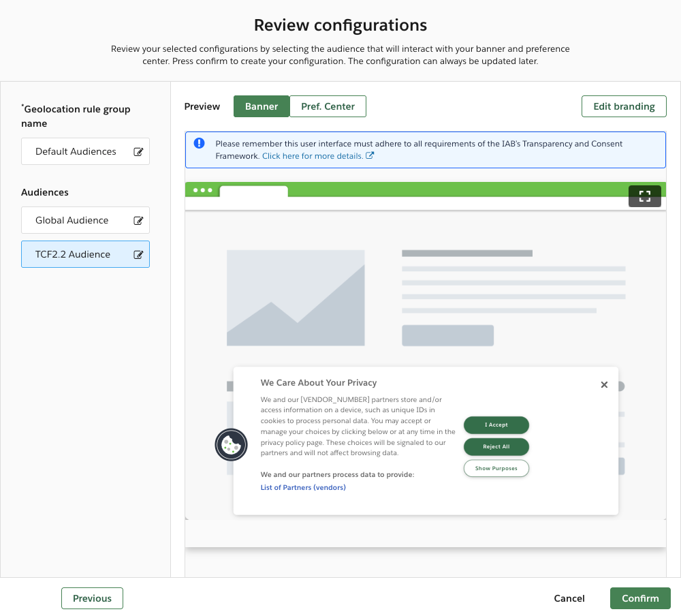Confirm the configuration
Screen dimensions: 681x616
(x=640, y=598)
